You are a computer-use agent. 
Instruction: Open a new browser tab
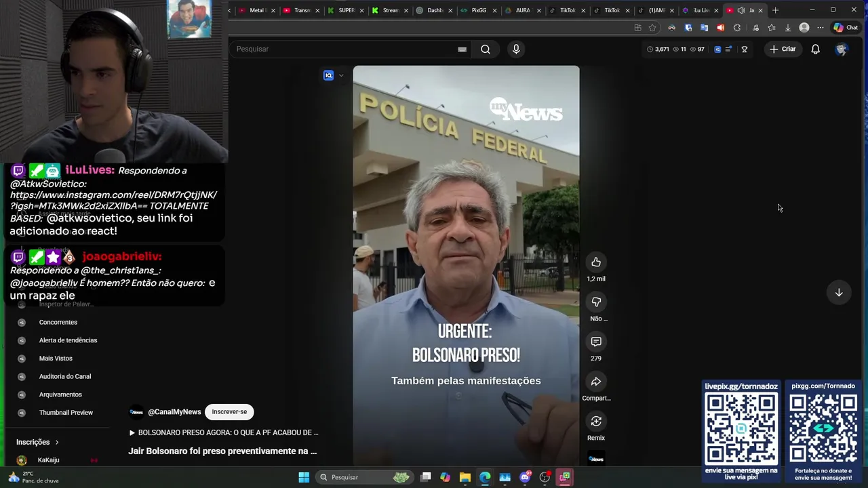(x=776, y=10)
